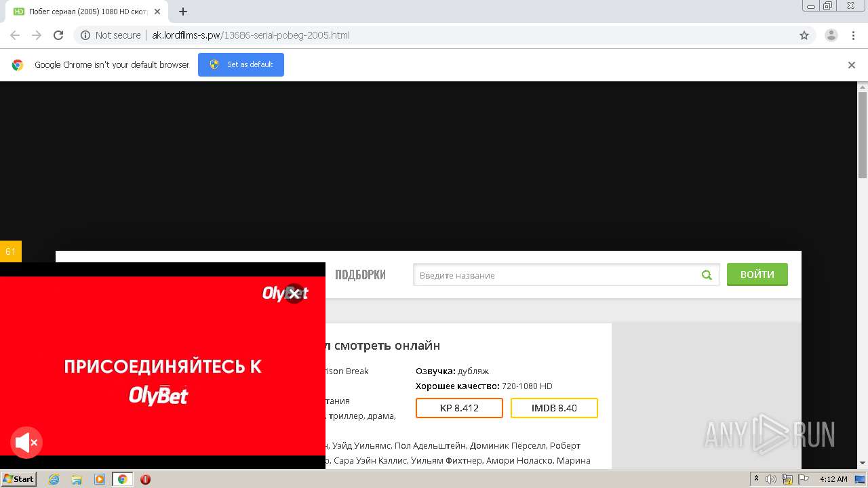Screen dimensions: 868x488
Task: Open the ПОДБОРКИ menu item
Action: coord(360,274)
